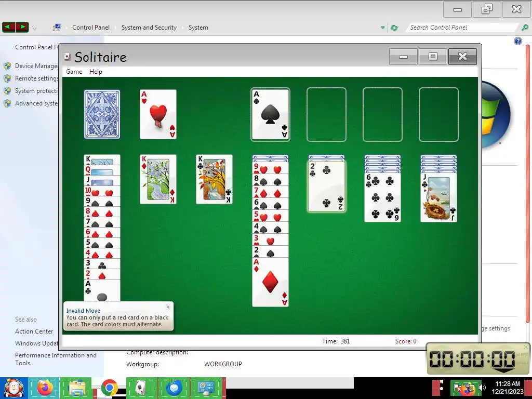
Task: Switch to Solitaire taskbar button
Action: (141, 388)
